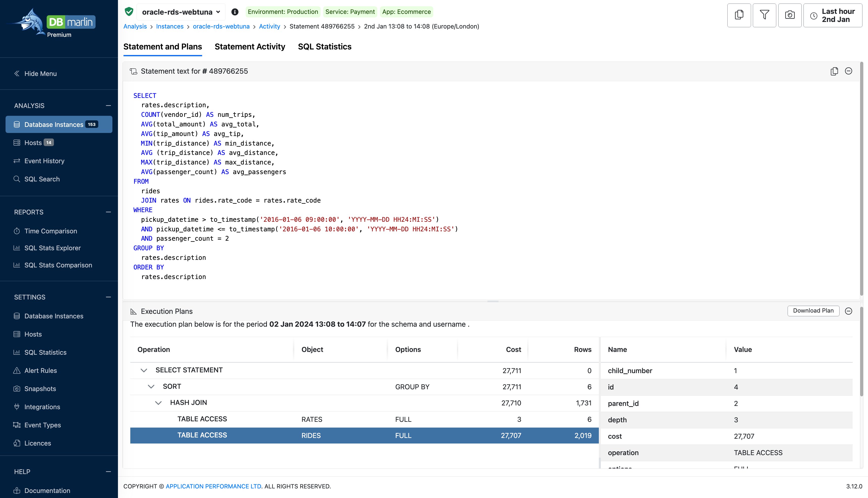
Task: Open Alert Rules settings
Action: click(x=35, y=370)
